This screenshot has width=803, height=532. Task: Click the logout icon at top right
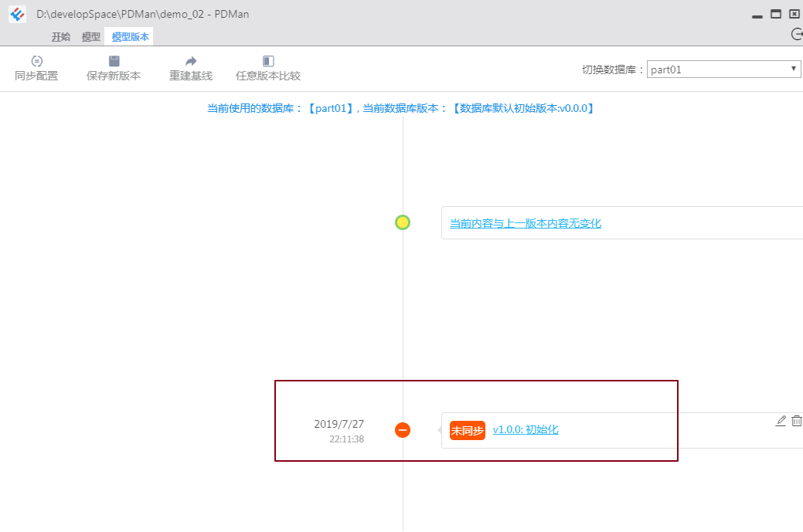coord(797,34)
